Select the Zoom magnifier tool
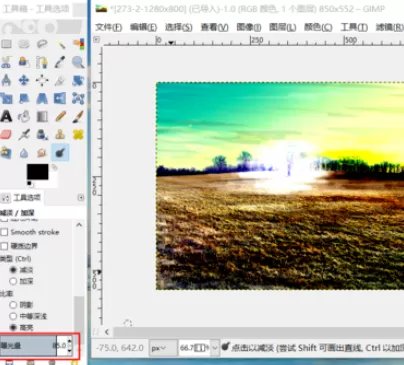This screenshot has width=404, height=365. pos(78,62)
